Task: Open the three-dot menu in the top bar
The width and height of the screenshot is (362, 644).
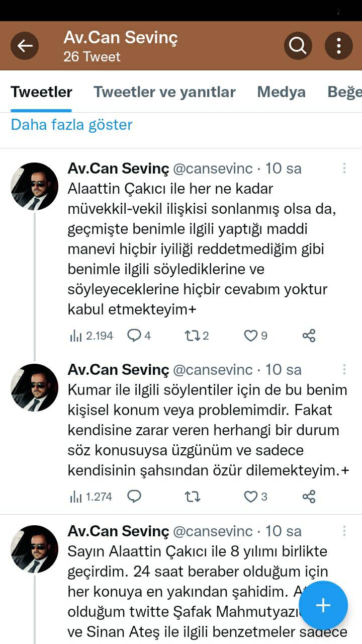Action: [338, 46]
